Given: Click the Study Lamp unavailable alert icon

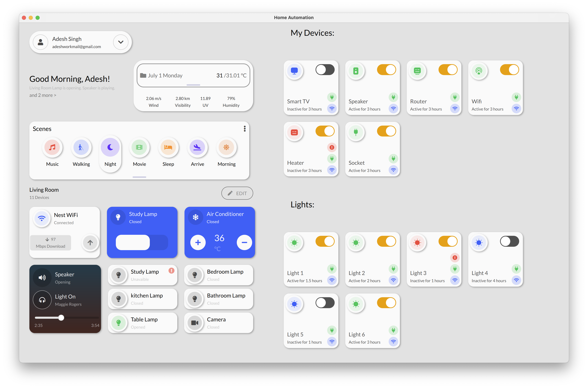Looking at the screenshot, I should click(x=171, y=270).
